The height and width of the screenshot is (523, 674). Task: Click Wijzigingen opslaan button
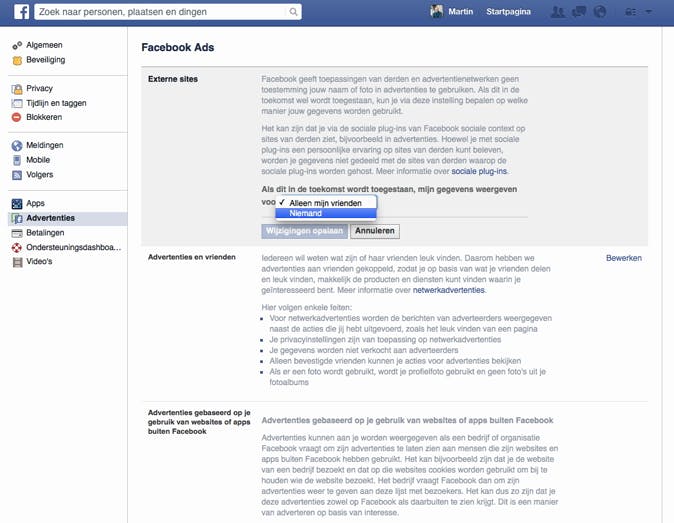pos(304,231)
